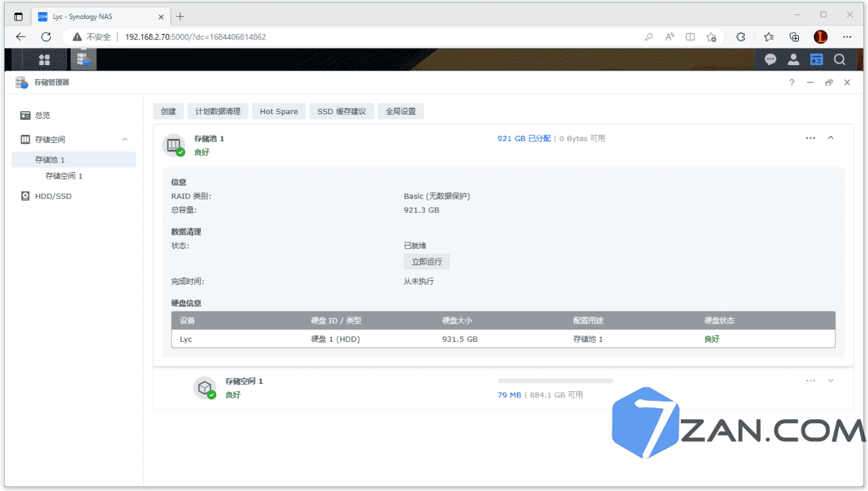The height and width of the screenshot is (491, 868).
Task: Click the SSD 缓存建议 button
Action: tap(342, 111)
